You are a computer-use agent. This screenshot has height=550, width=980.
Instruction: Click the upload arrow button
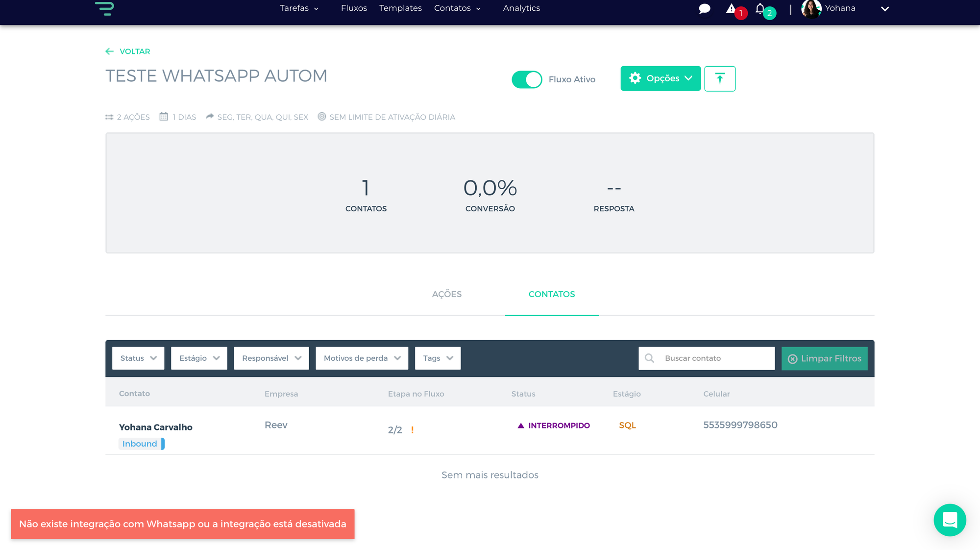[x=719, y=78]
